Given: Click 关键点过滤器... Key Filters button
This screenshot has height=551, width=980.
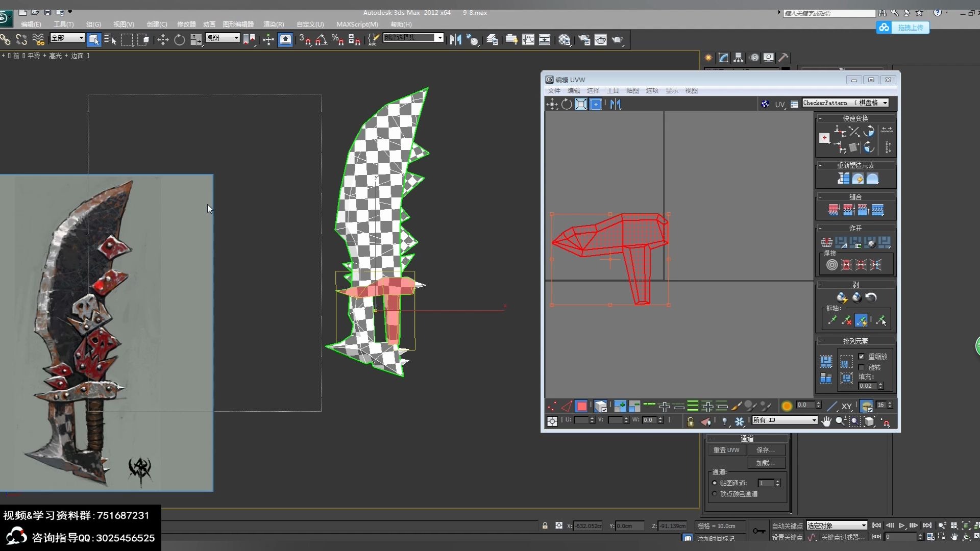Looking at the screenshot, I should point(843,537).
